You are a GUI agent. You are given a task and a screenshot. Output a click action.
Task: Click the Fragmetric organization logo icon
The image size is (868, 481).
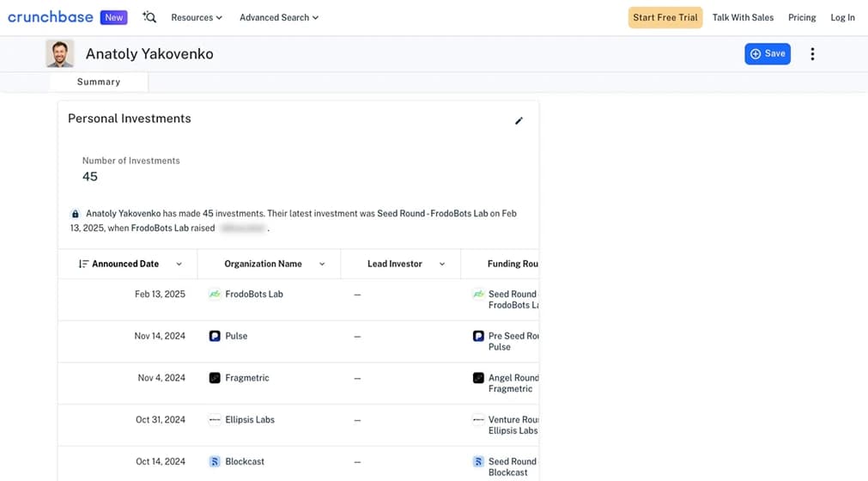click(215, 378)
